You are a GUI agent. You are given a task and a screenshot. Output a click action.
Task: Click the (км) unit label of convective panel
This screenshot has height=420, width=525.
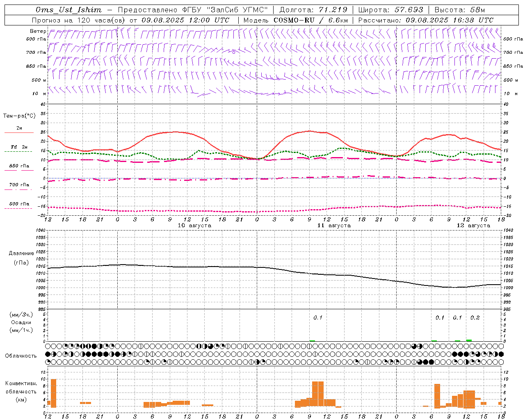point(21,400)
